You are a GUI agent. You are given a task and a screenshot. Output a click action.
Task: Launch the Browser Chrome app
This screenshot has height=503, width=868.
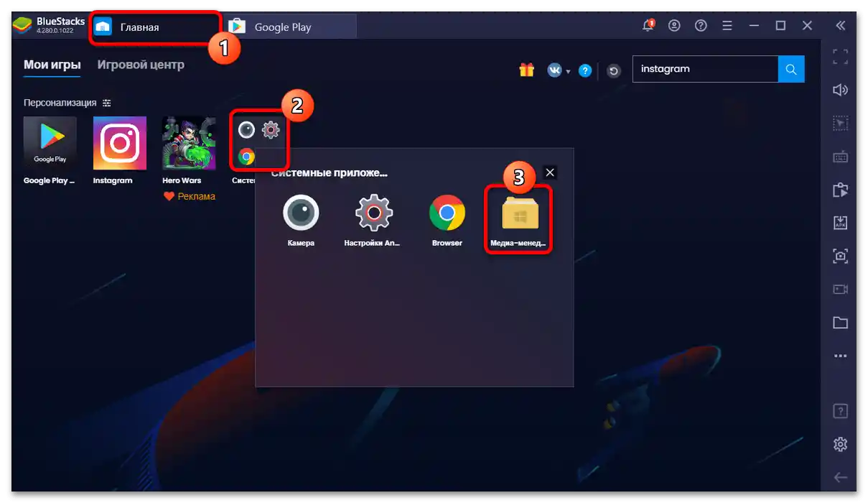point(447,213)
